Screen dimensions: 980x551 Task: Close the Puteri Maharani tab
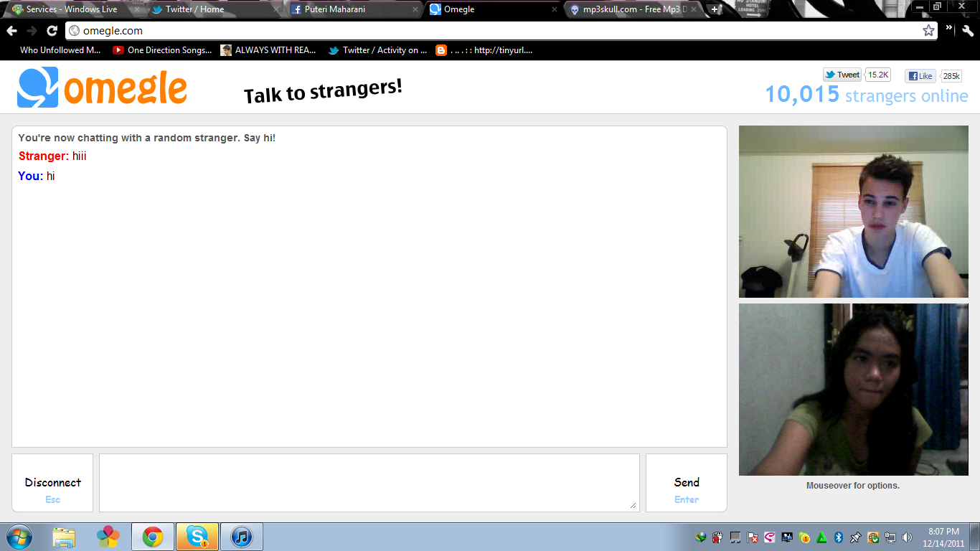click(415, 9)
